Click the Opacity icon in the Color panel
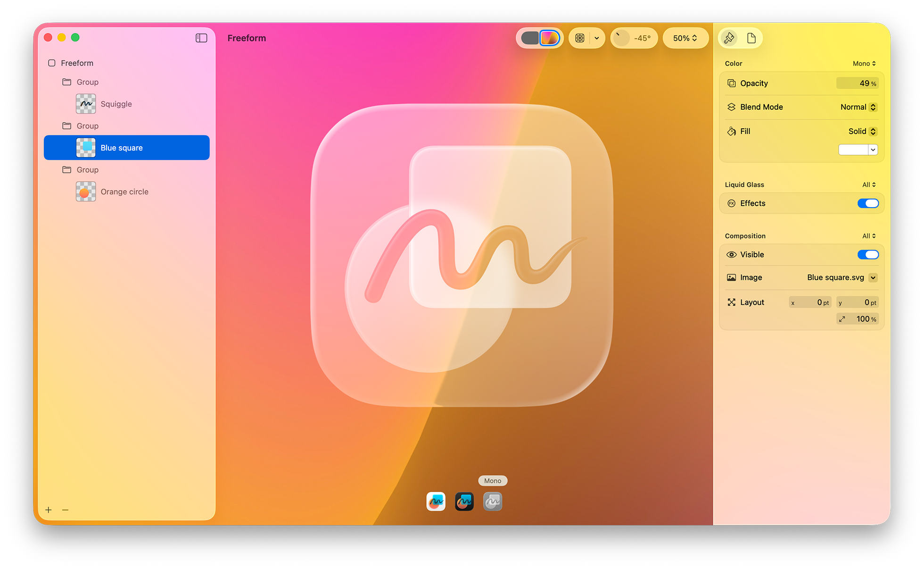The image size is (924, 569). click(731, 83)
